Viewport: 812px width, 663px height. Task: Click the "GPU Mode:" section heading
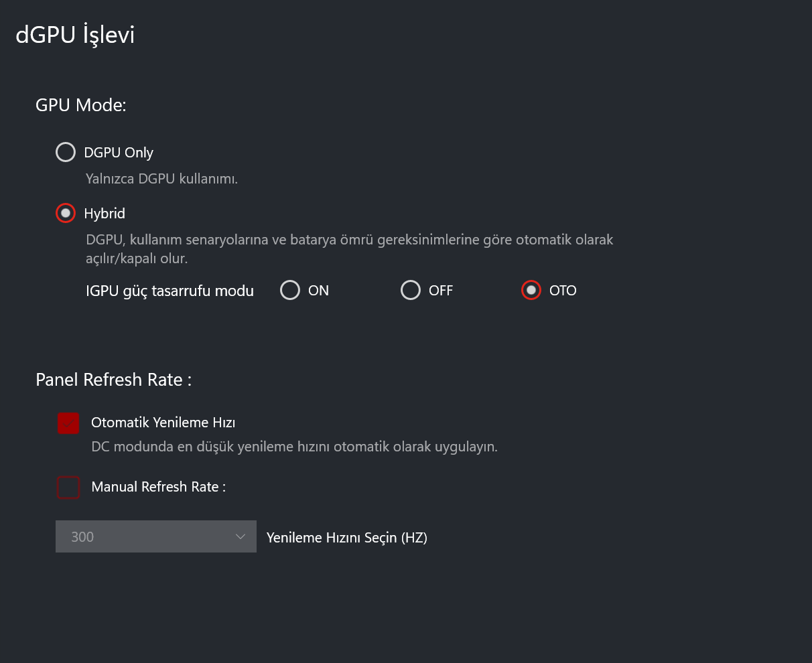point(81,105)
